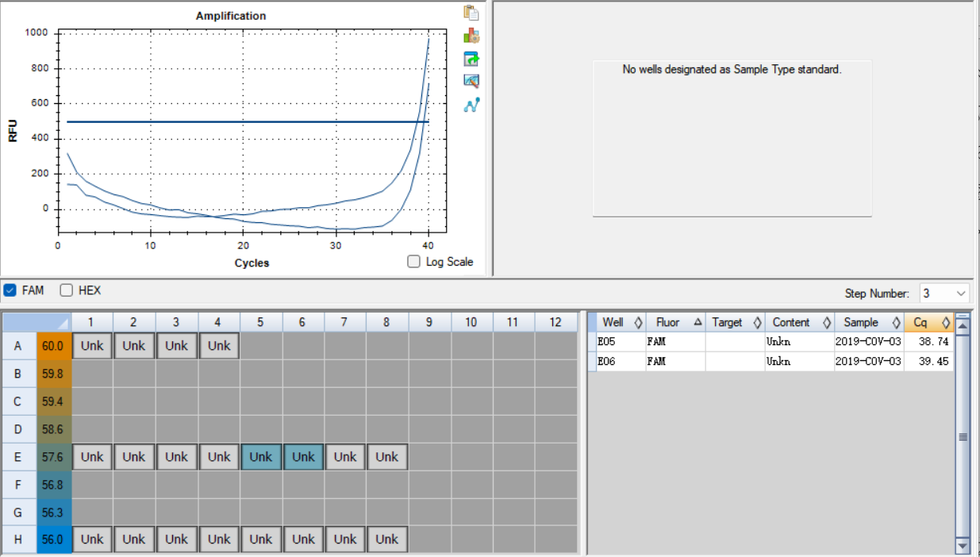The image size is (980, 557).
Task: Select plate row C header
Action: 18,401
